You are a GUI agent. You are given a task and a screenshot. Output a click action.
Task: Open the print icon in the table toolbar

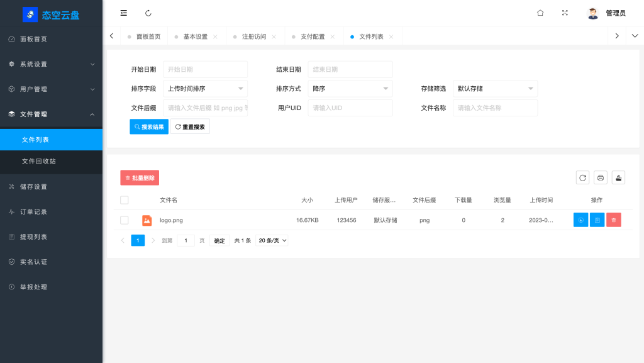click(x=600, y=177)
